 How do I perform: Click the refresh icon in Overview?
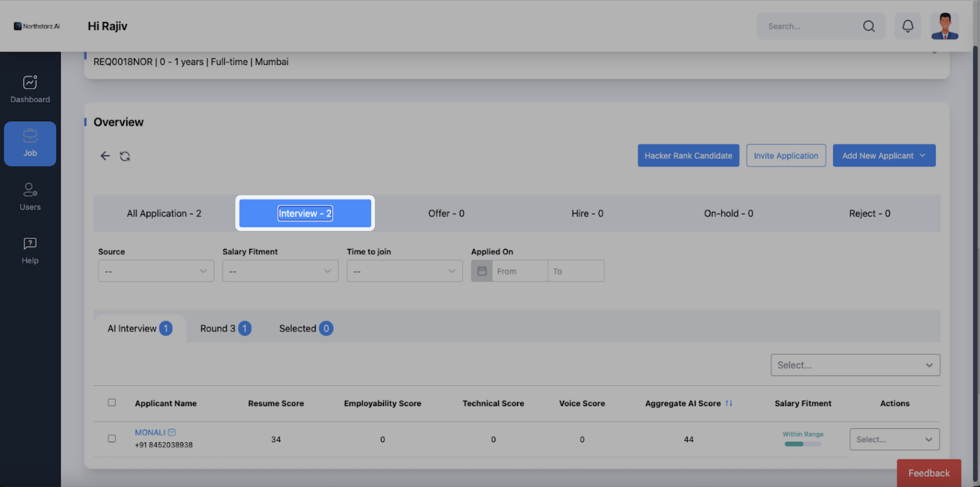coord(125,156)
